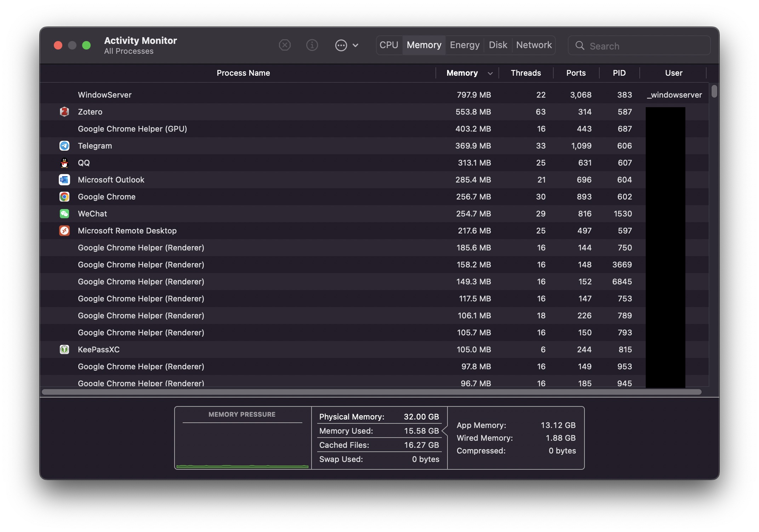Click the inspect process info icon

click(312, 45)
